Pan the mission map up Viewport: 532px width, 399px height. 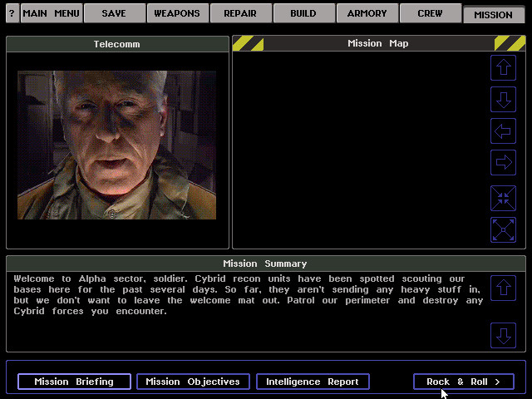[x=503, y=67]
